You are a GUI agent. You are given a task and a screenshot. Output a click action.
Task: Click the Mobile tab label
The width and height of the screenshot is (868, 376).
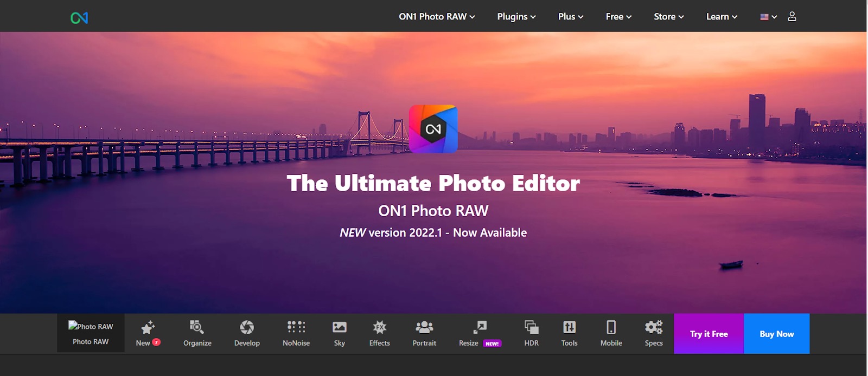(x=611, y=343)
